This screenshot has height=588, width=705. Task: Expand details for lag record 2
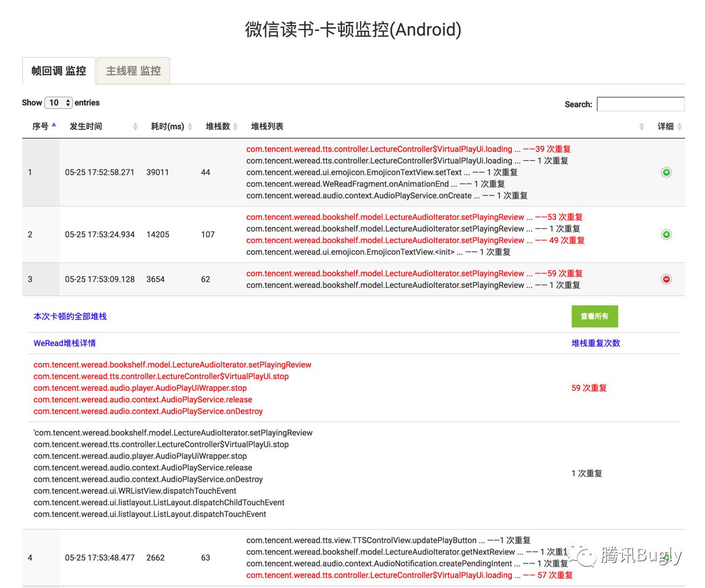tap(666, 234)
